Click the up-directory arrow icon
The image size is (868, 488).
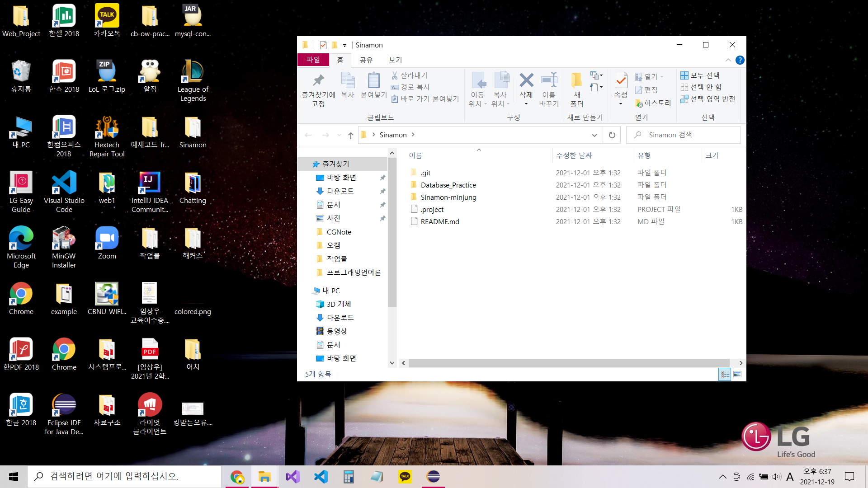point(351,135)
